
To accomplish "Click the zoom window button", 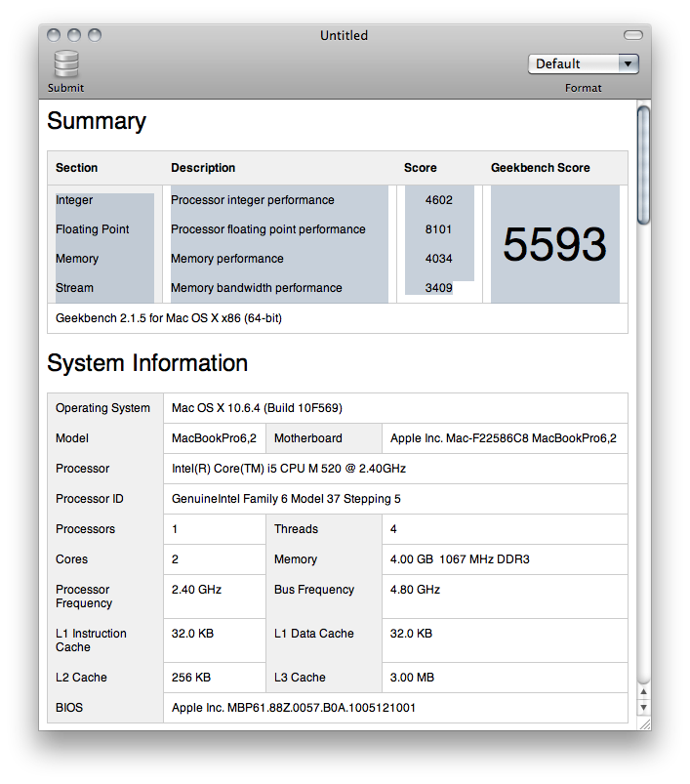I will coord(95,35).
